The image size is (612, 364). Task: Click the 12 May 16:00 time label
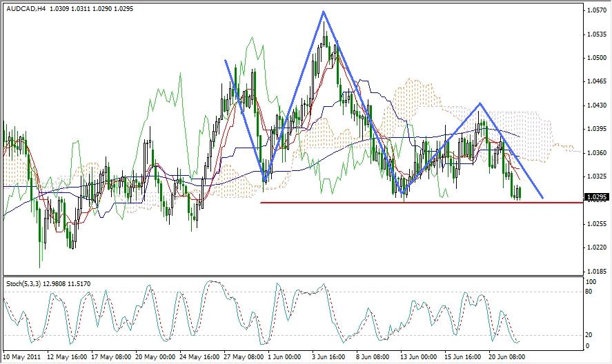(x=67, y=356)
